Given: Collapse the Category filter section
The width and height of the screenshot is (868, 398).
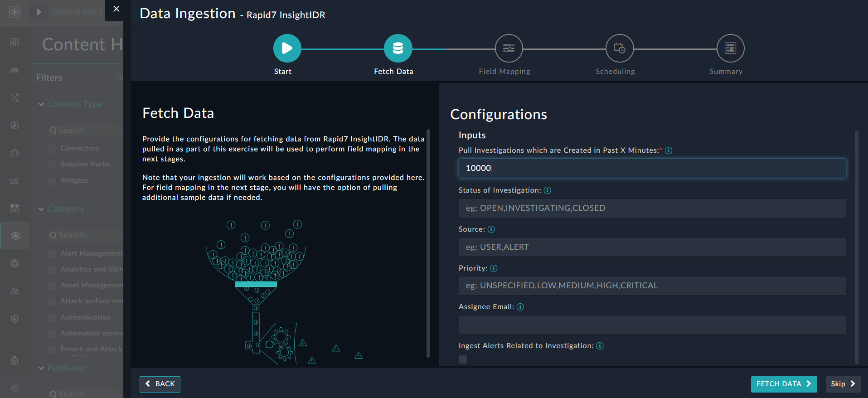Looking at the screenshot, I should [x=41, y=209].
